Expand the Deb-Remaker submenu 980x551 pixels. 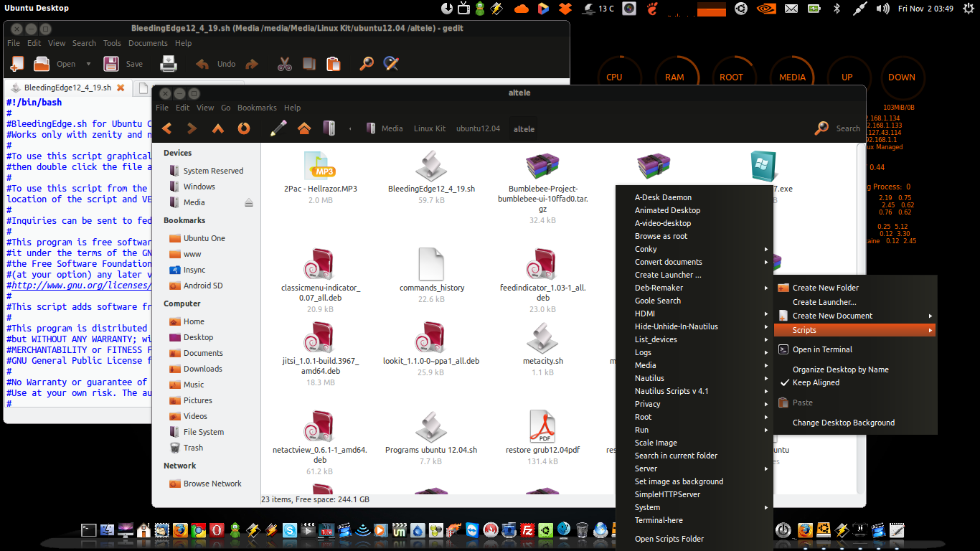tap(694, 288)
